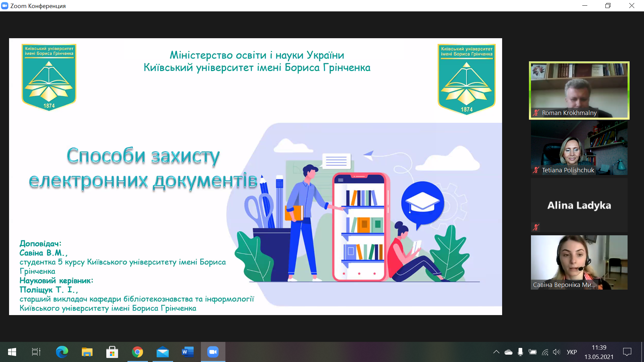Open volume control in system tray
This screenshot has height=362, width=644.
[x=556, y=352]
